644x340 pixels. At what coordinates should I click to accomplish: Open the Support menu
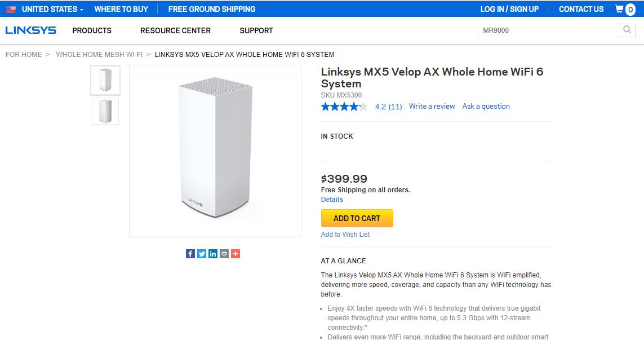pos(256,30)
